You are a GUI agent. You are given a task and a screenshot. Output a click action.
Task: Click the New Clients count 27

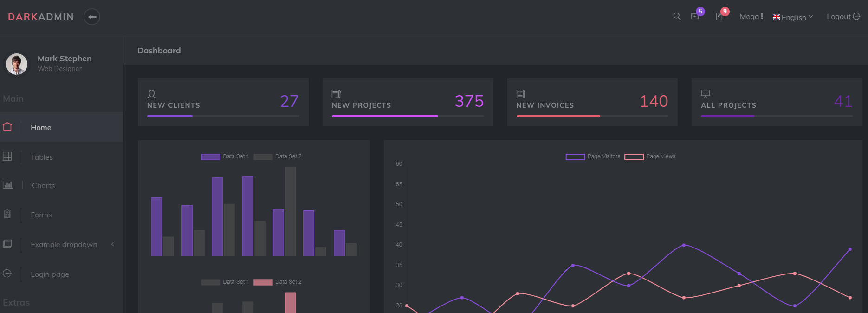289,101
